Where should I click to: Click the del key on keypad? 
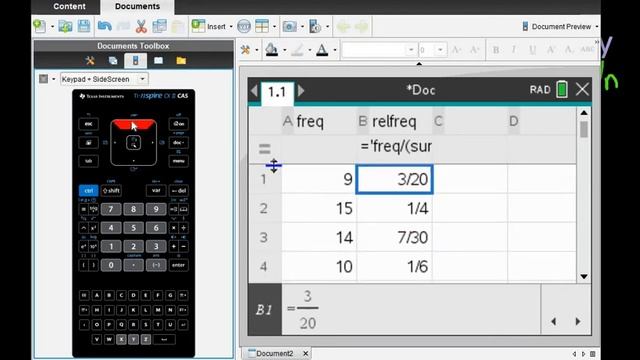tap(179, 191)
